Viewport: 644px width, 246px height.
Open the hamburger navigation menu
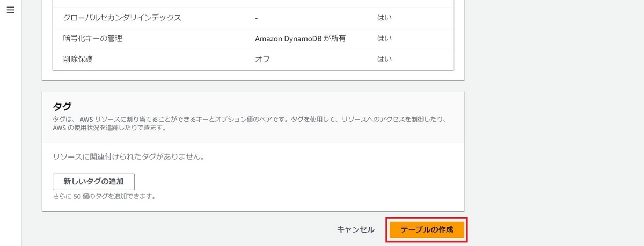[x=10, y=11]
